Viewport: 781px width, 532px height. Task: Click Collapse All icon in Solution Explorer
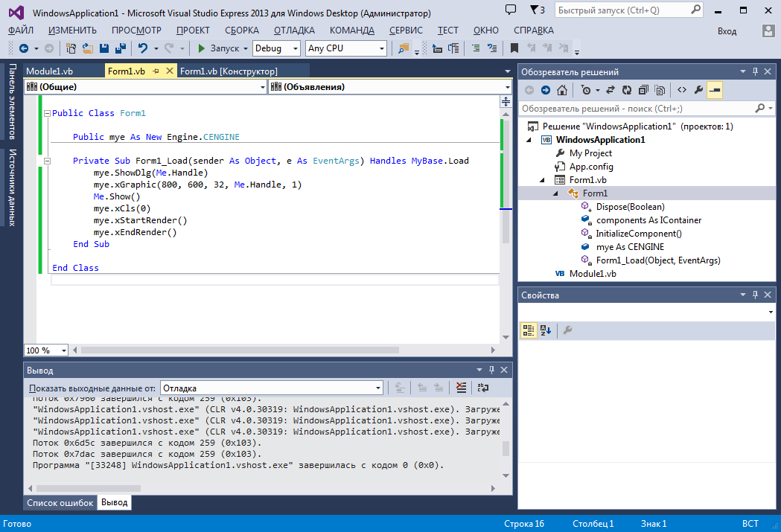click(x=643, y=90)
